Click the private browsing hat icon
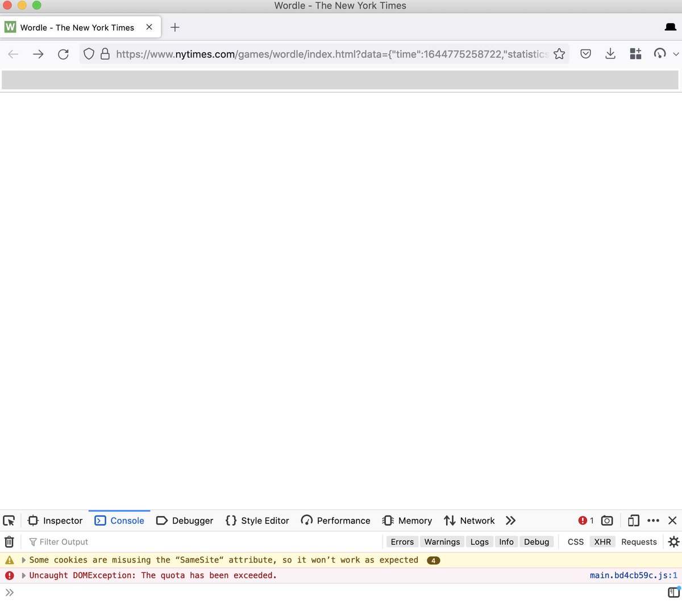 671,27
